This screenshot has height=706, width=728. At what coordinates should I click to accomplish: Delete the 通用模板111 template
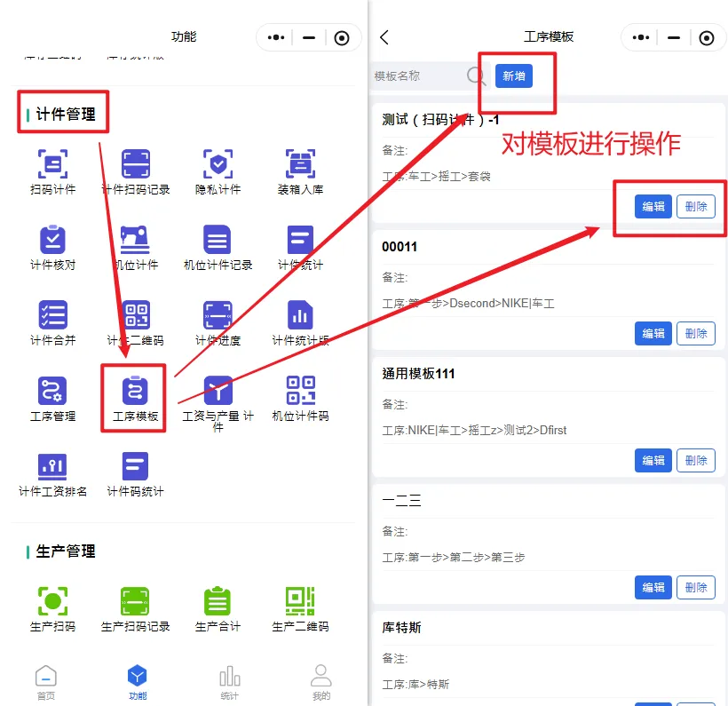tap(696, 460)
